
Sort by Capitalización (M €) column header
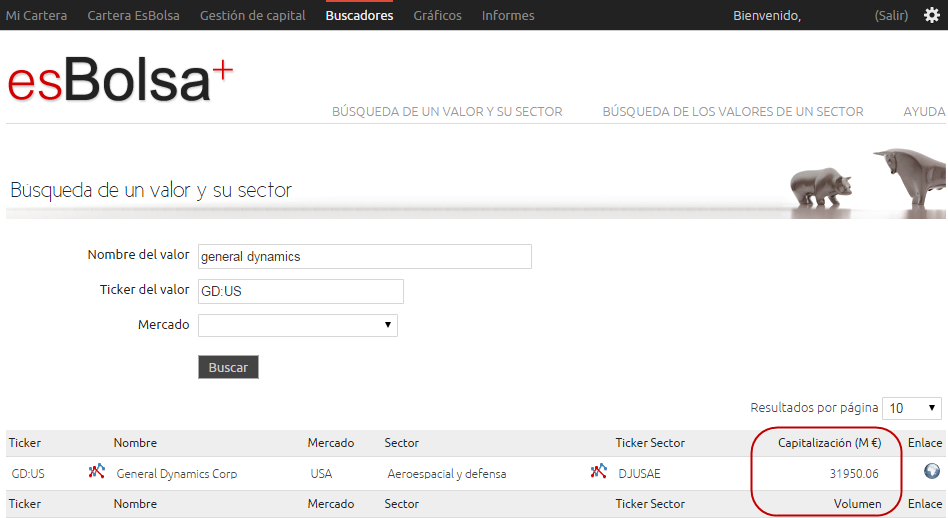click(x=830, y=442)
